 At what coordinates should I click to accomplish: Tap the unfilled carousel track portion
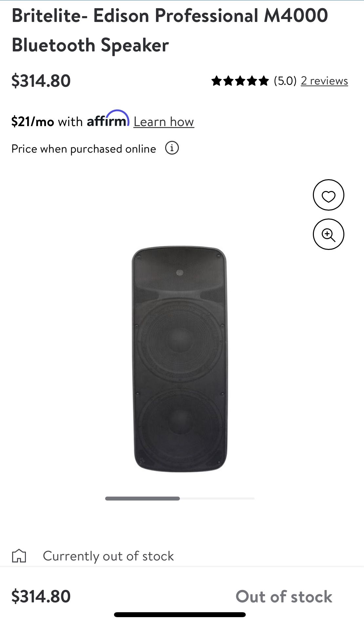point(217,499)
